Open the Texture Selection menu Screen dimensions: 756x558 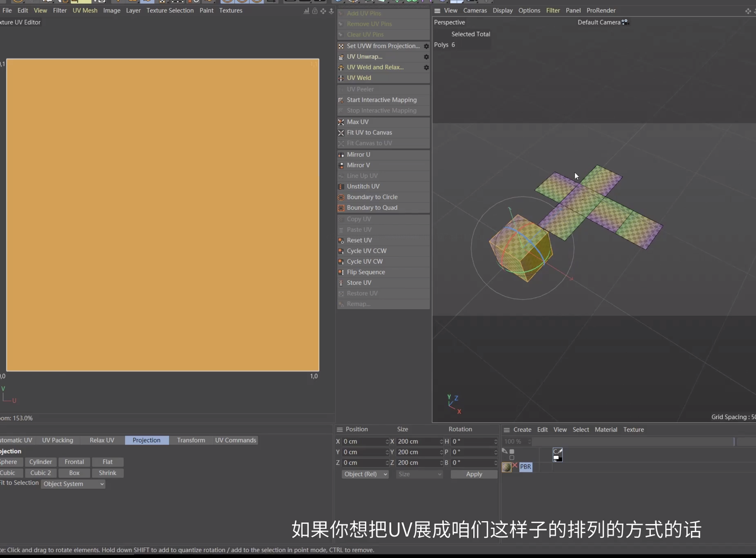point(170,11)
